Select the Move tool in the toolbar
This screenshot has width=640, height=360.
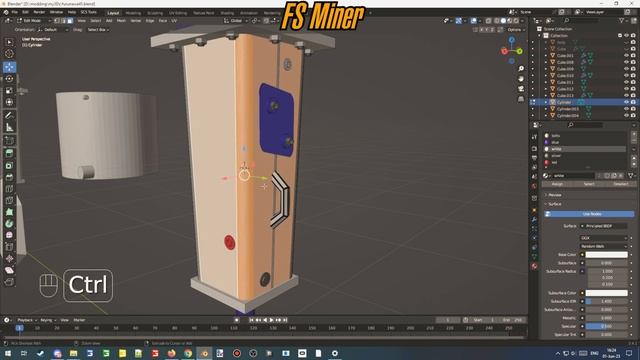pyautogui.click(x=9, y=67)
